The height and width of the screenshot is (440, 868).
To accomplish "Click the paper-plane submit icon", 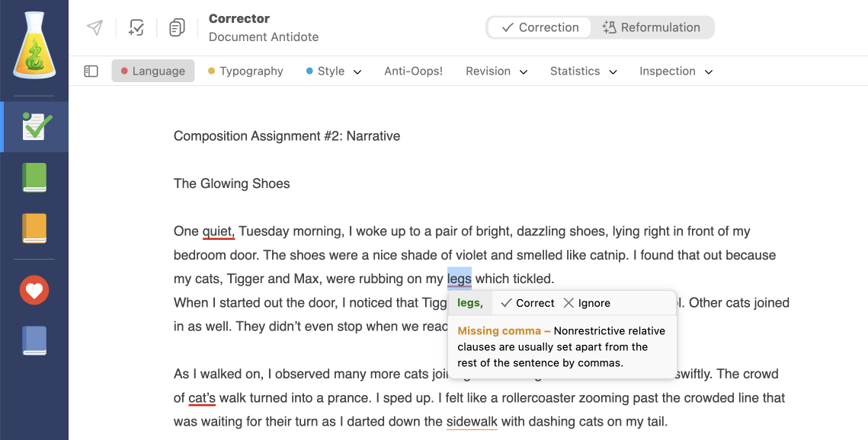I will pyautogui.click(x=94, y=27).
